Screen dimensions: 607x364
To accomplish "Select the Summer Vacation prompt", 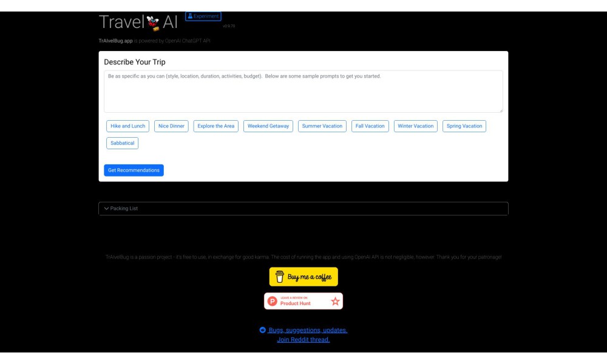I will point(322,126).
